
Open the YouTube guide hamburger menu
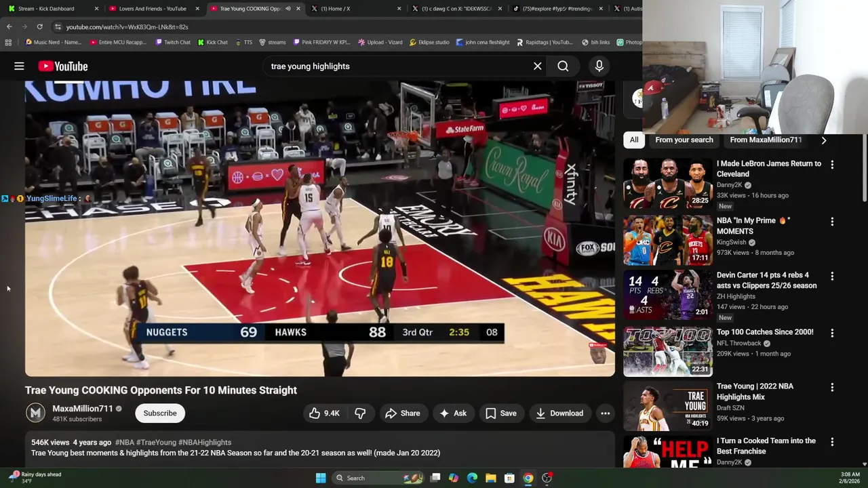19,66
